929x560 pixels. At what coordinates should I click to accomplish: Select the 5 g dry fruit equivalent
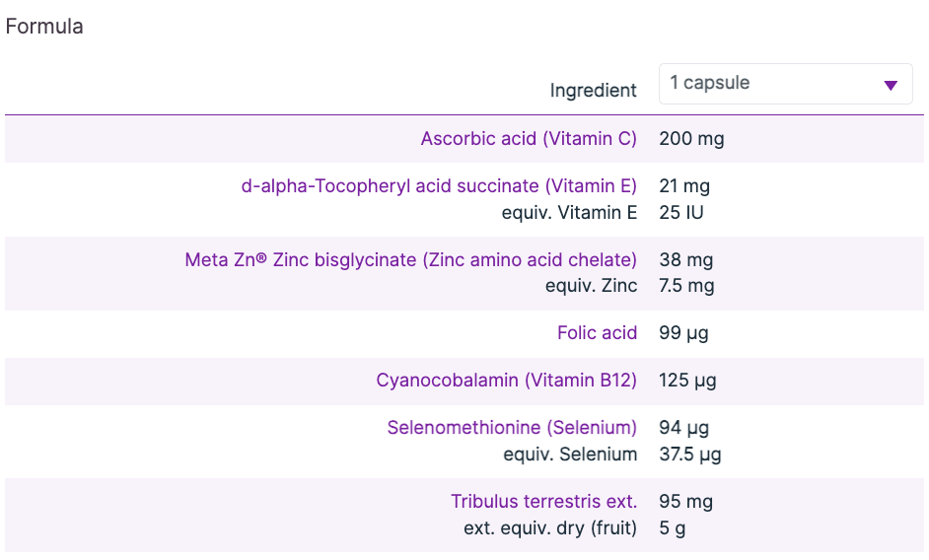672,528
